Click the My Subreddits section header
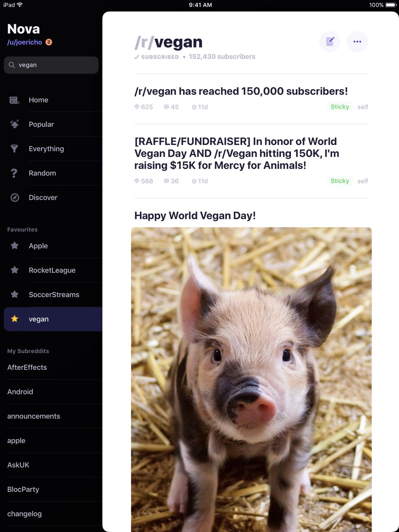This screenshot has height=532, width=399. 28,351
